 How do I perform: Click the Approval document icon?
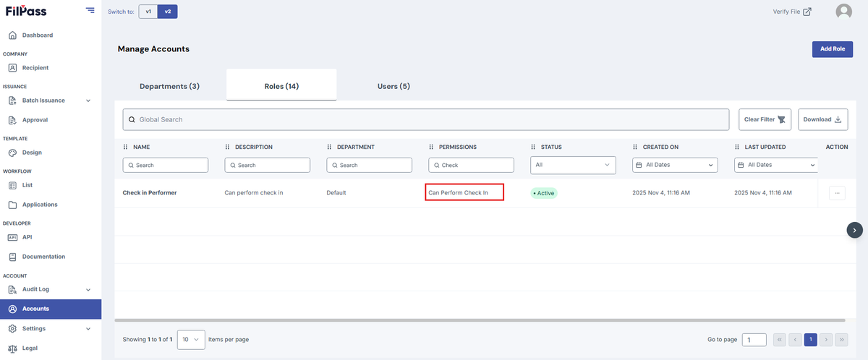[x=12, y=120]
